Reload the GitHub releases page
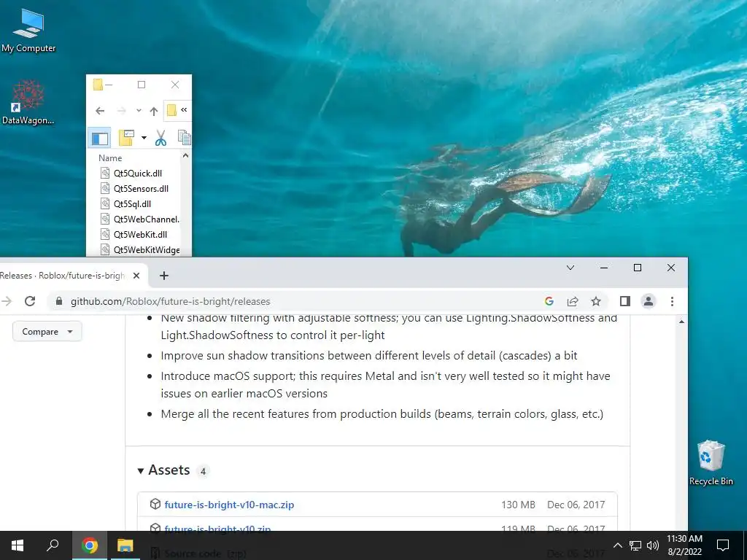Screen dimensions: 747x560 pyautogui.click(x=30, y=301)
